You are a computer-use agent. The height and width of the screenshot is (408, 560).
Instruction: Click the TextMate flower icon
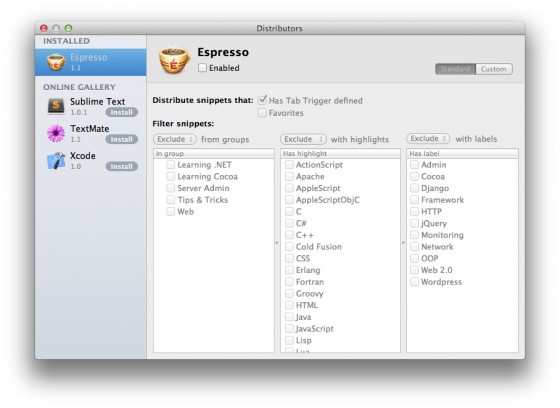(56, 133)
